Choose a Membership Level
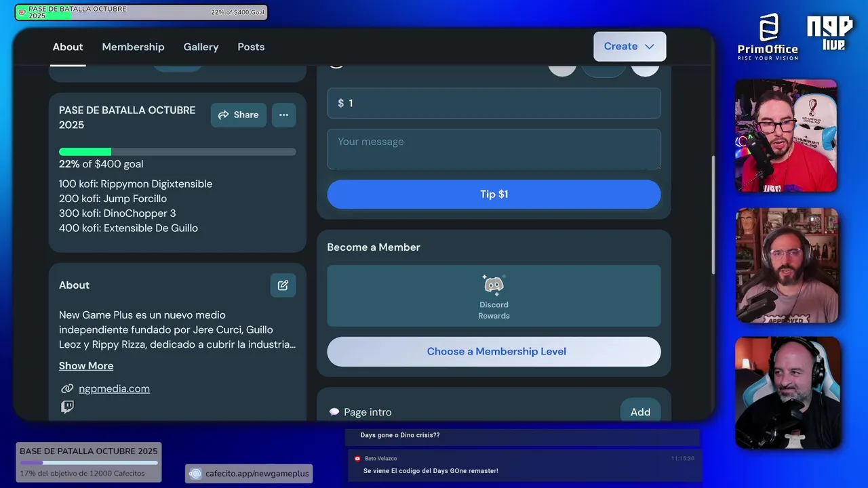This screenshot has width=868, height=488. [494, 352]
